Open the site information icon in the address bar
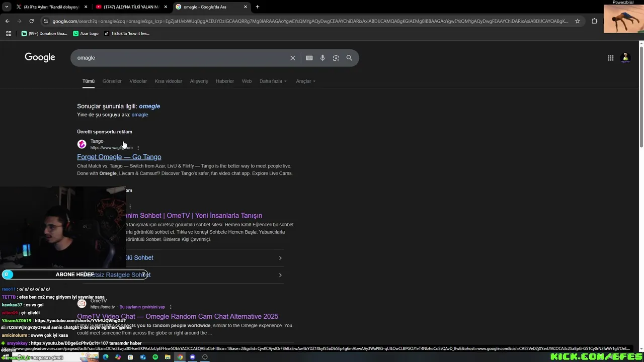The height and width of the screenshot is (362, 644). click(46, 21)
